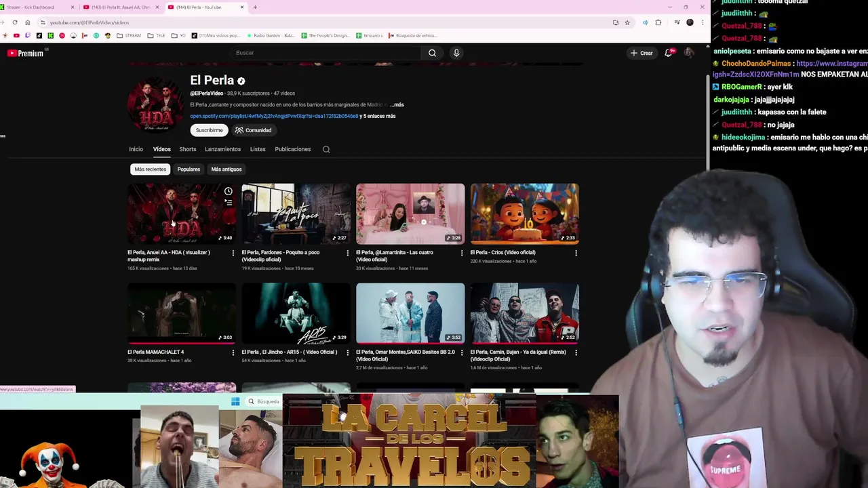Image resolution: width=868 pixels, height=488 pixels.
Task: Reload the page
Action: click(x=15, y=22)
